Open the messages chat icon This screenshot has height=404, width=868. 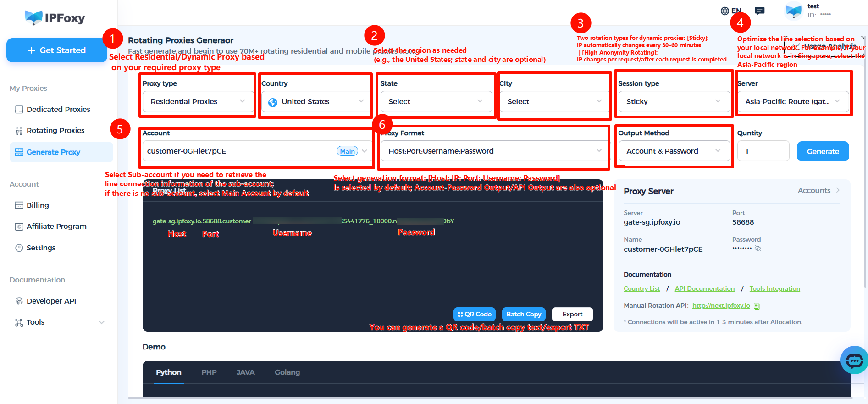(x=760, y=11)
